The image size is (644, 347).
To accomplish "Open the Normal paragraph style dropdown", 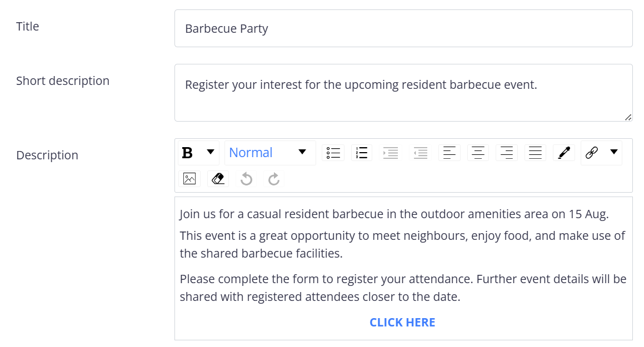I will pos(270,153).
